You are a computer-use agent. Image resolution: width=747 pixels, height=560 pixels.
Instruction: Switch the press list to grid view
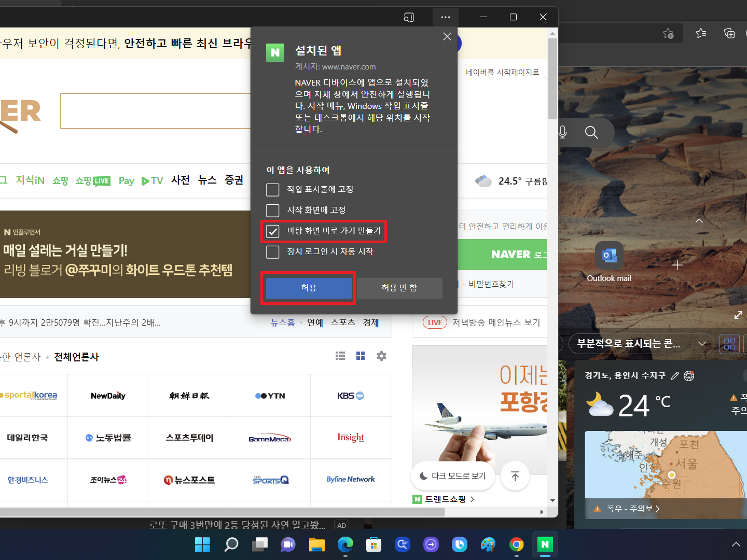[x=361, y=356]
